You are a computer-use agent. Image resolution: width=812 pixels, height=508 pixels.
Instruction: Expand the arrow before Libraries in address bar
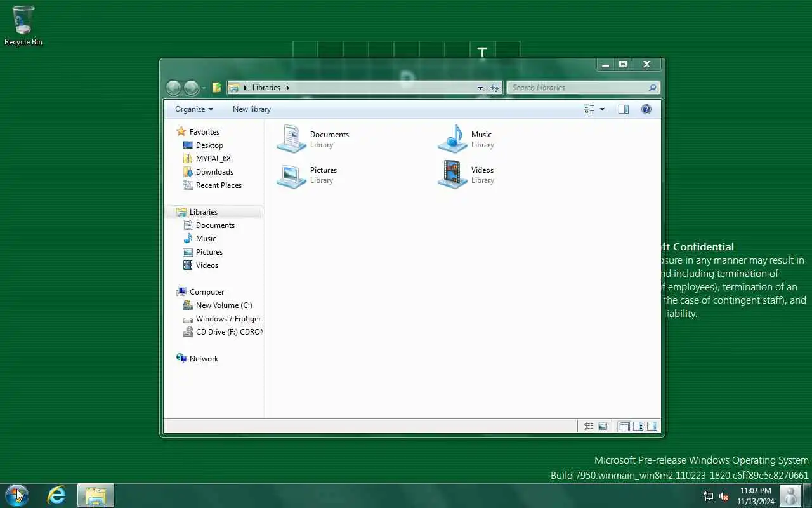pyautogui.click(x=246, y=88)
